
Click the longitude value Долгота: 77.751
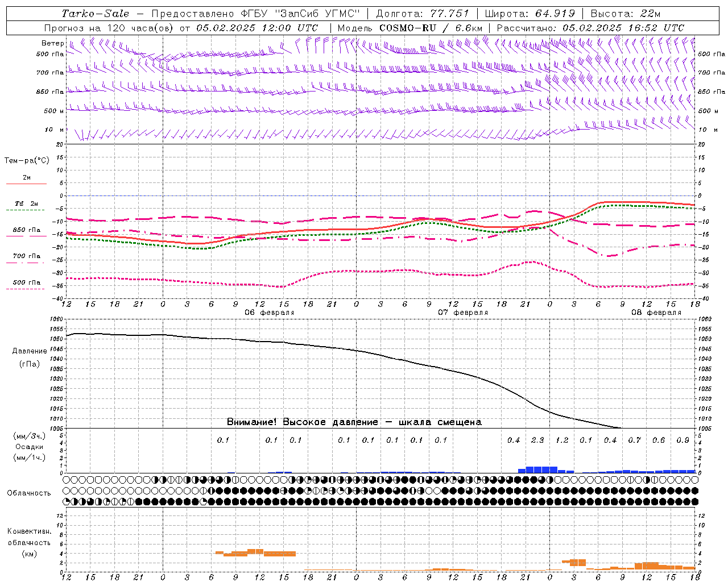click(423, 14)
